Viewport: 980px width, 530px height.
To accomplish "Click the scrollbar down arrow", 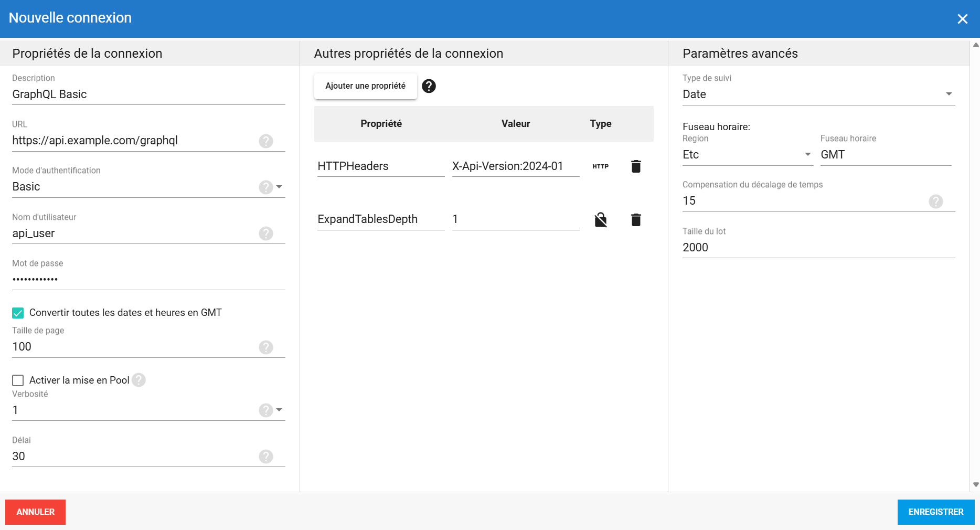I will [x=976, y=485].
